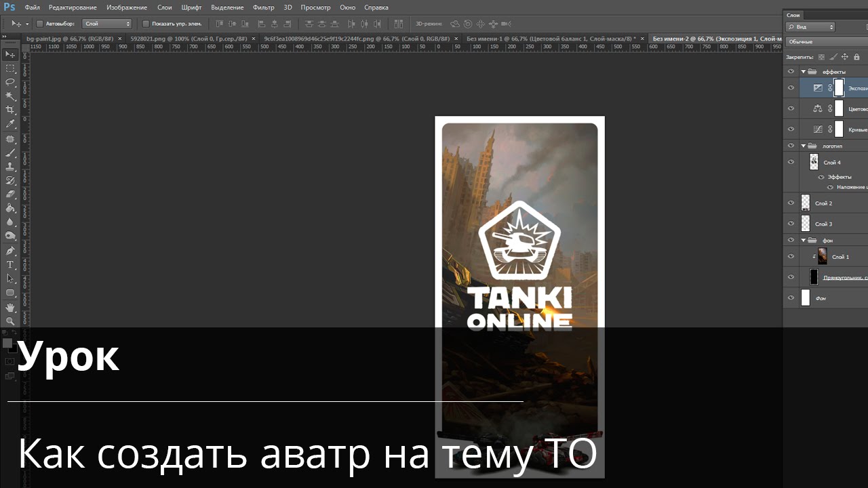Select the Dodge tool
This screenshot has height=488, width=868.
click(10, 236)
